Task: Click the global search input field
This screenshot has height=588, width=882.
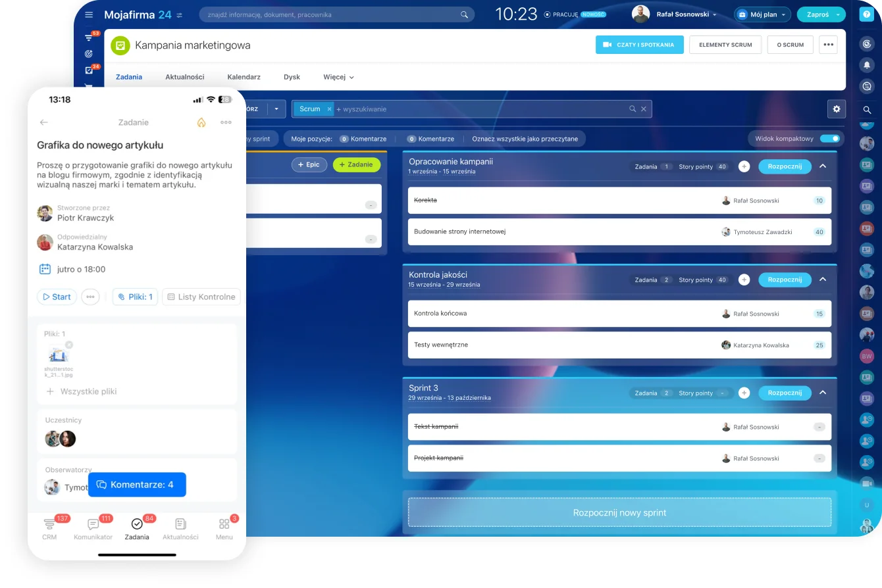Action: (332, 14)
